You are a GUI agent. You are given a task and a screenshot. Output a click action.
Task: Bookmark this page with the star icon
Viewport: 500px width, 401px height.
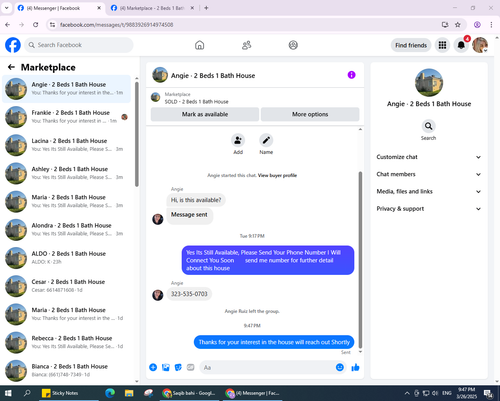point(458,25)
